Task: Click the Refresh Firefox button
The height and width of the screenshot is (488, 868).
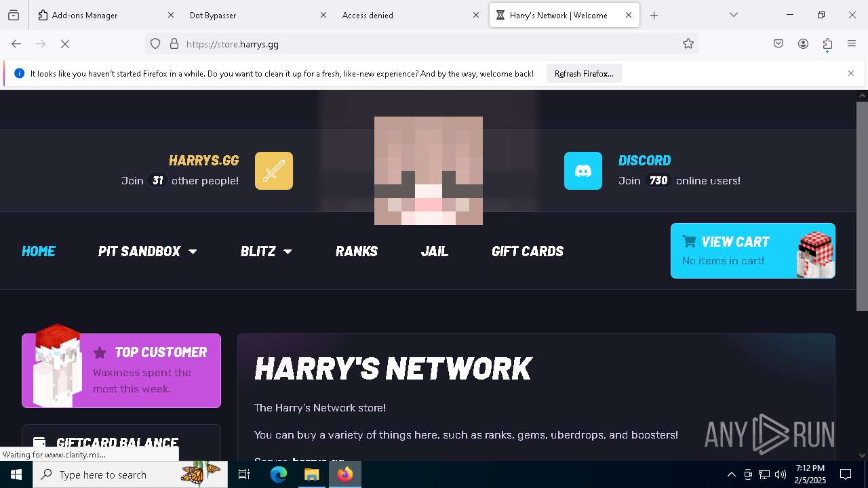Action: (584, 73)
